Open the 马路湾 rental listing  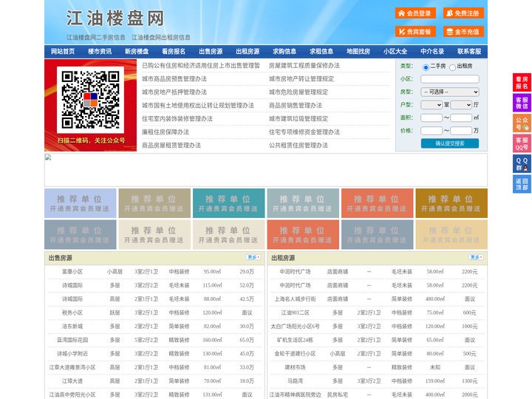[x=295, y=381]
